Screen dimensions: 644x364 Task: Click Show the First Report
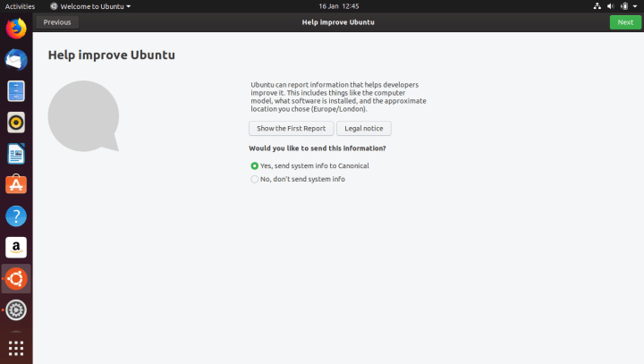[x=292, y=128]
